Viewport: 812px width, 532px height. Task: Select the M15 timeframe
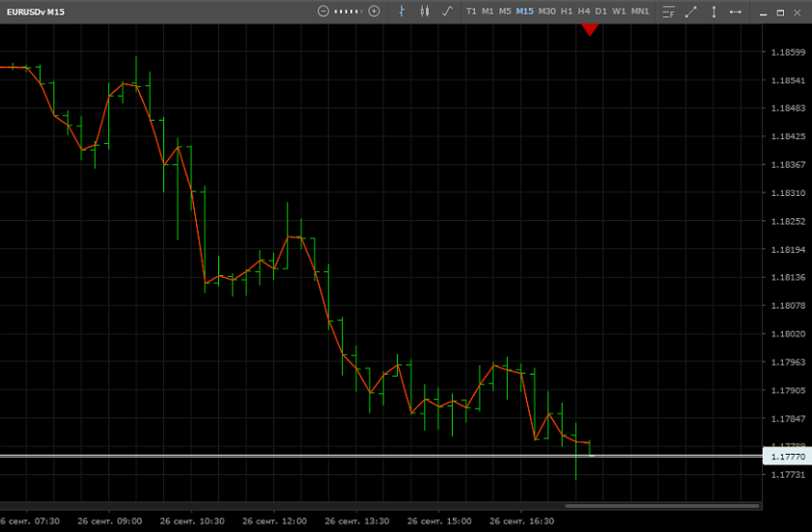[524, 12]
